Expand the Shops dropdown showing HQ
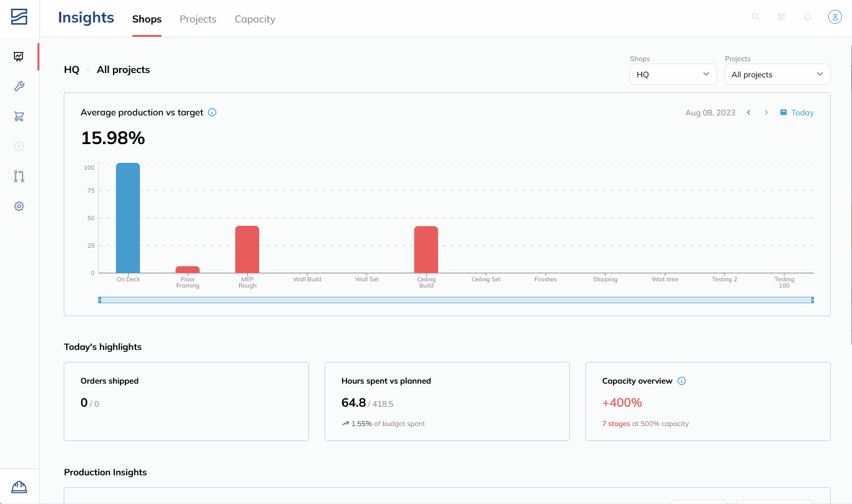The image size is (852, 504). 673,74
